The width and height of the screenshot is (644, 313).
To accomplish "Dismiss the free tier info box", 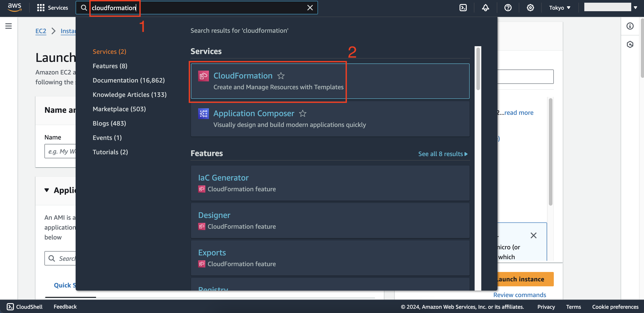I will pyautogui.click(x=533, y=235).
